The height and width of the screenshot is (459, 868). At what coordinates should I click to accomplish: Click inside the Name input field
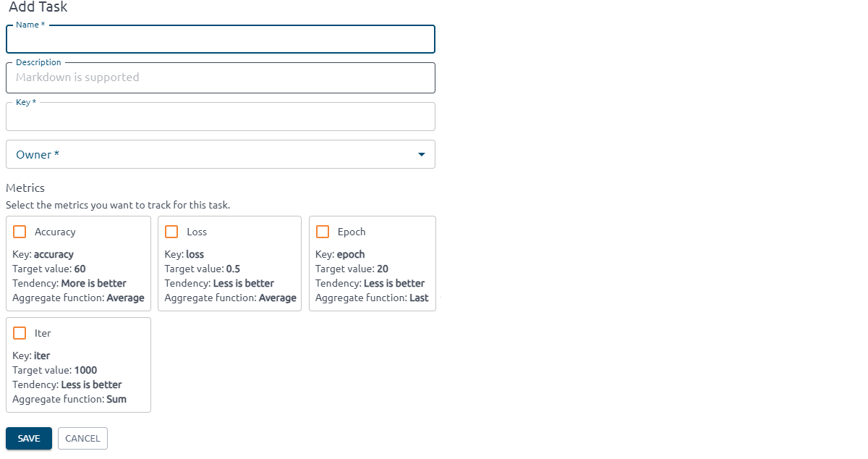(x=221, y=39)
